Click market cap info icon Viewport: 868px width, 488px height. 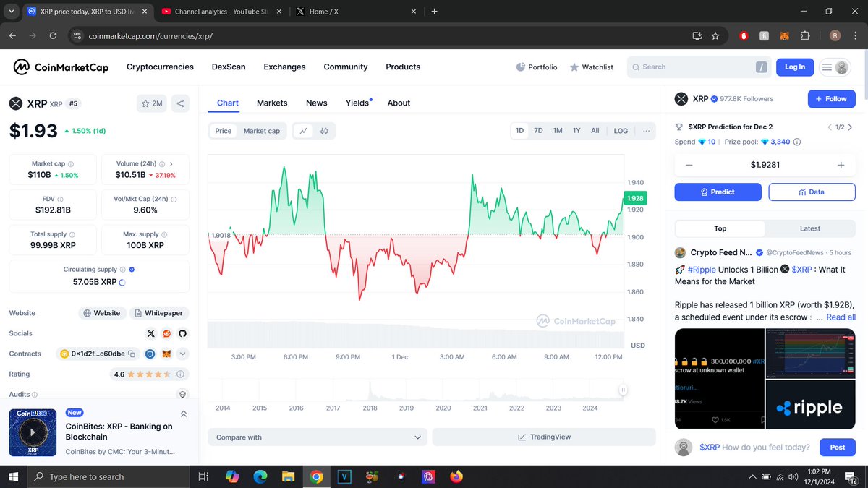coord(70,164)
